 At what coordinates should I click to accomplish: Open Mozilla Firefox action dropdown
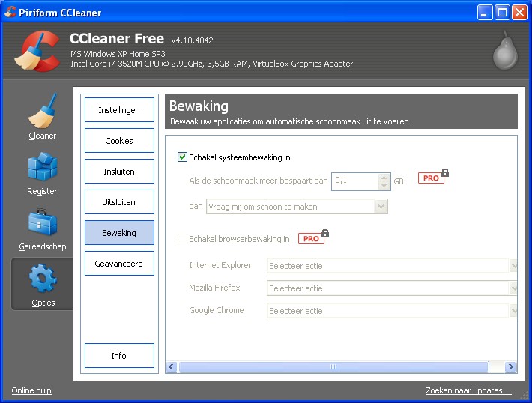pos(392,288)
